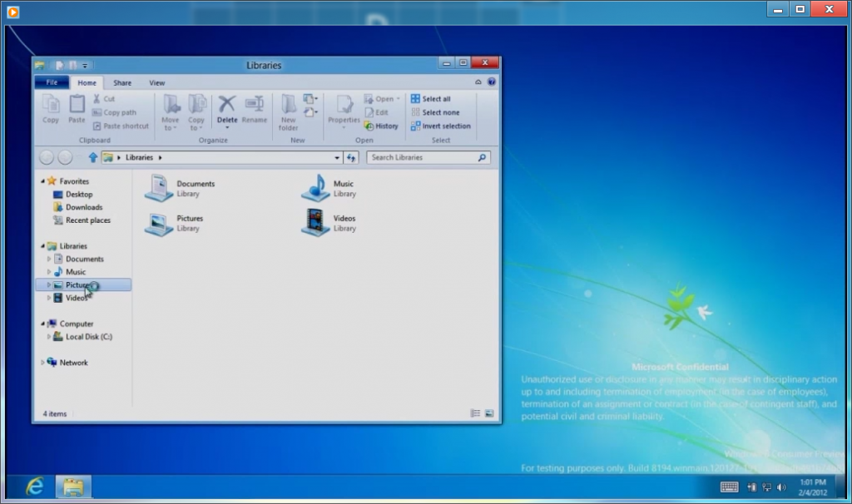
Task: Select the Pictures library icon
Action: 159,223
